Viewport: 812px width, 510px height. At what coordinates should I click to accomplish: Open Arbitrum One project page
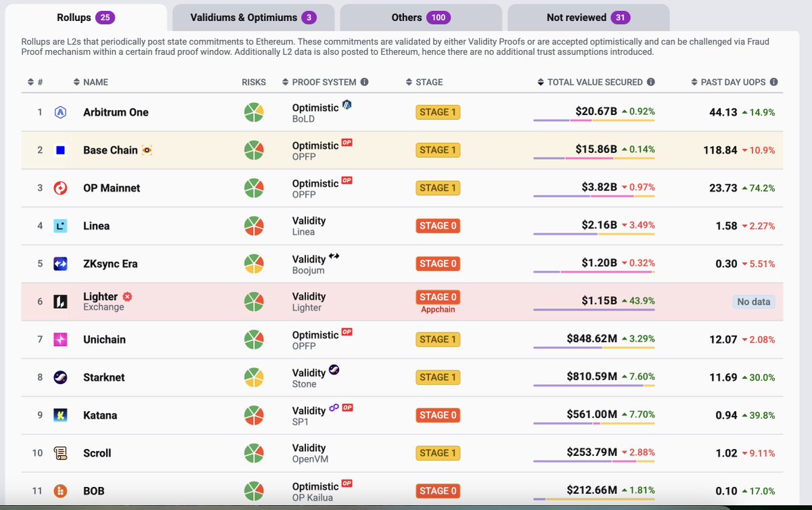pos(116,112)
